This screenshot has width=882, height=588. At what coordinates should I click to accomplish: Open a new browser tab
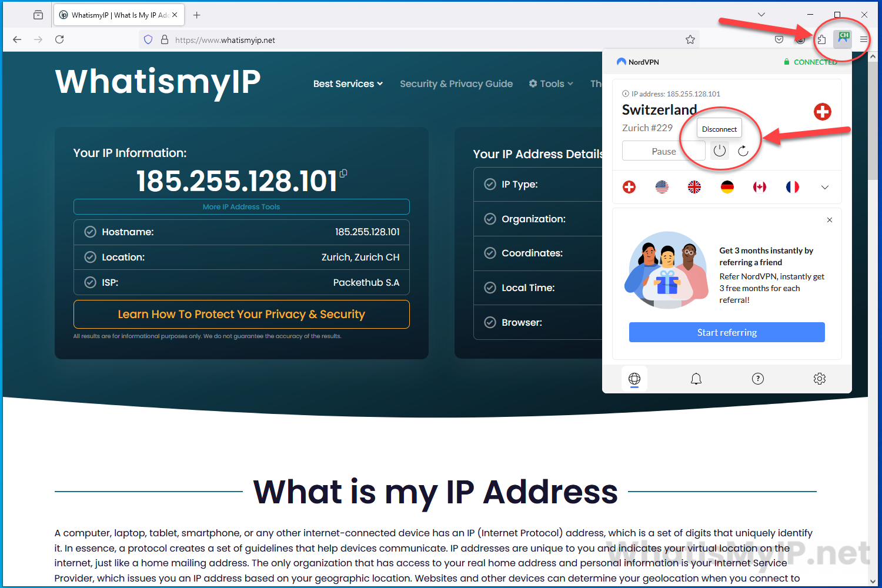tap(197, 15)
